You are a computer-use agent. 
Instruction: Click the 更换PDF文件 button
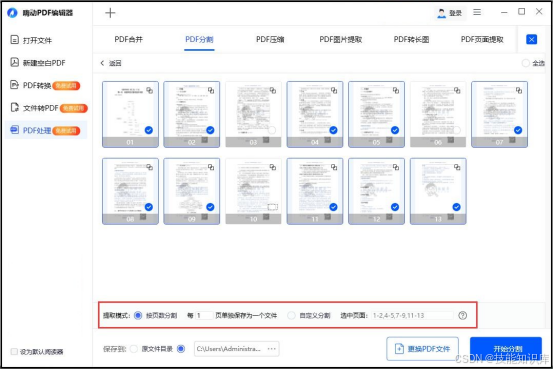click(423, 348)
